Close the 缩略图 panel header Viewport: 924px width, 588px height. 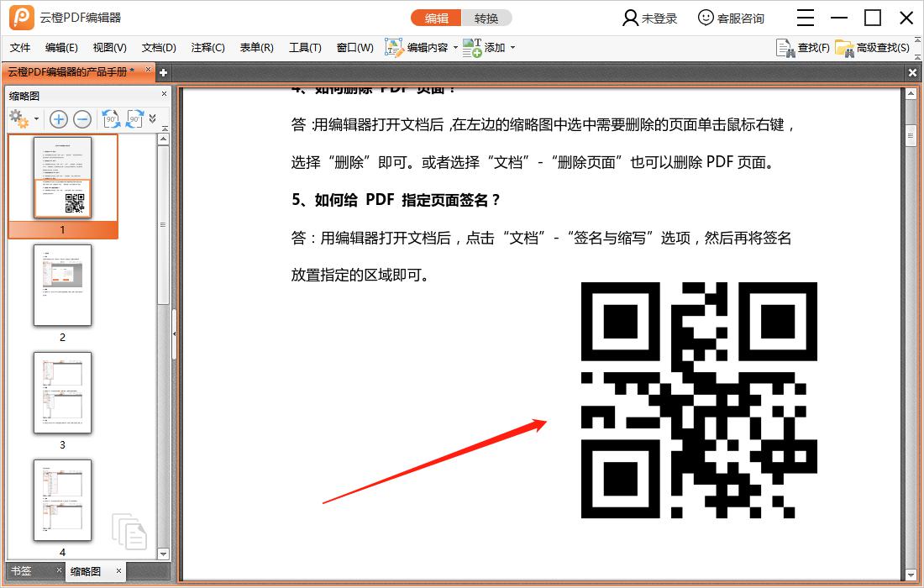coord(165,94)
